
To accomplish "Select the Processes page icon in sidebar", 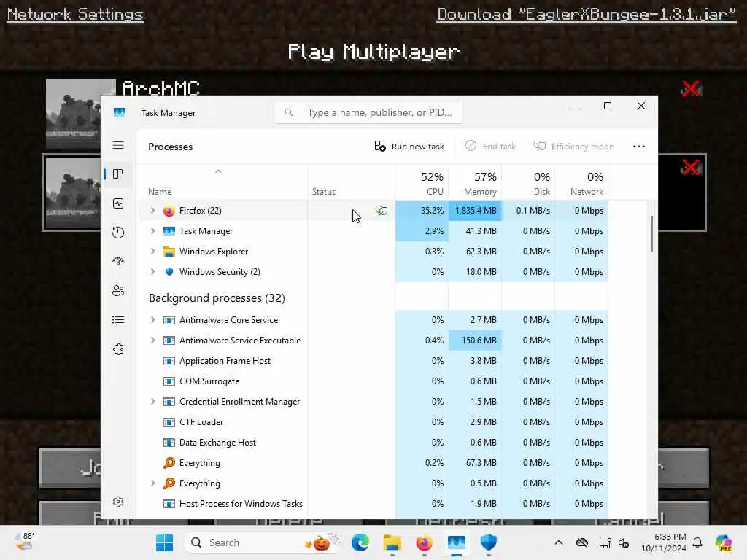I will pos(118,174).
